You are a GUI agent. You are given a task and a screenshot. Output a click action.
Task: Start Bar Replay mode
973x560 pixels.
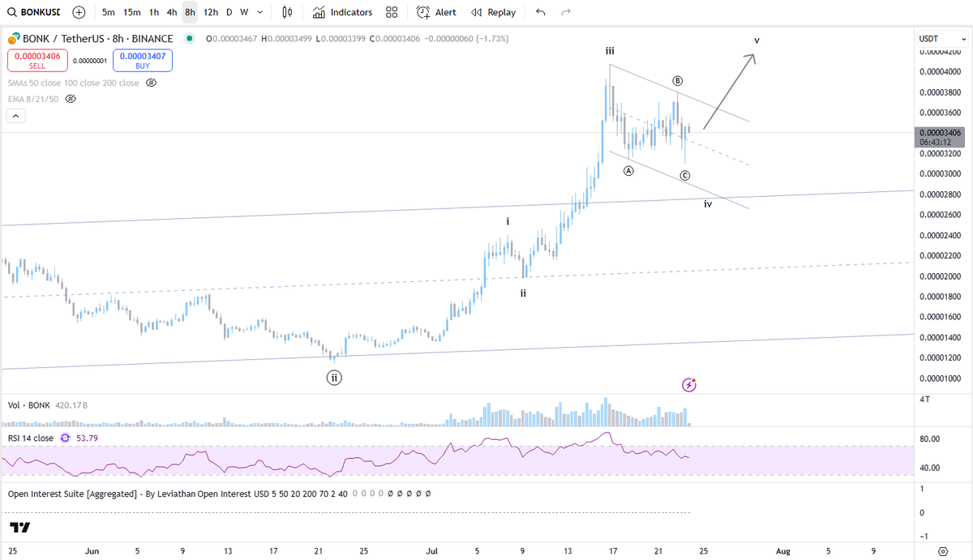point(493,12)
